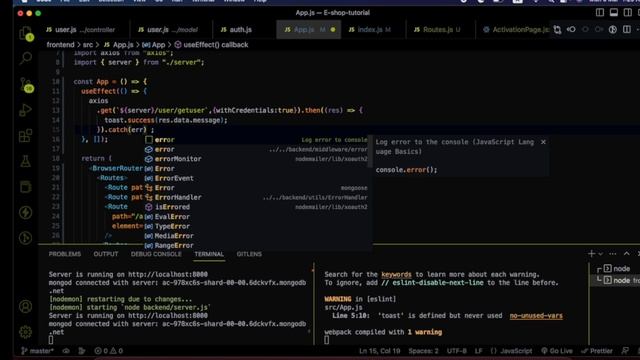Open the DEBUG CONSOLE panel tab
640x360 pixels.
[x=156, y=254]
